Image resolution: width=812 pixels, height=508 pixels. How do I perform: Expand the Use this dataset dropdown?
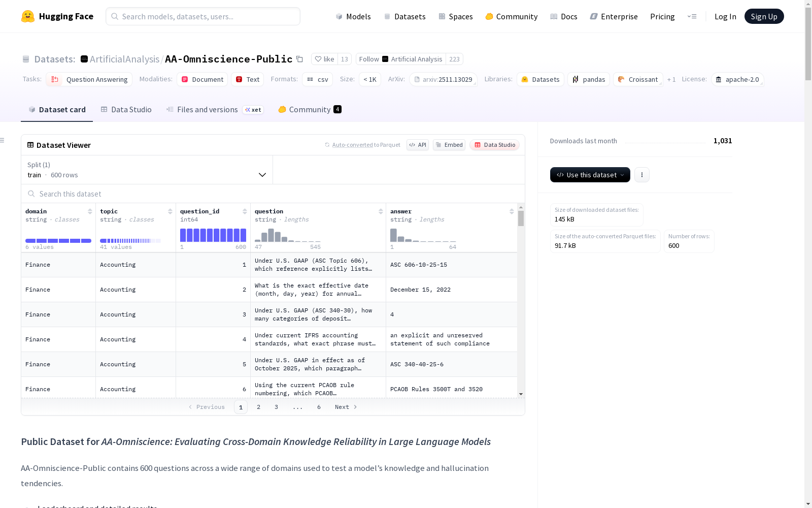pyautogui.click(x=590, y=175)
